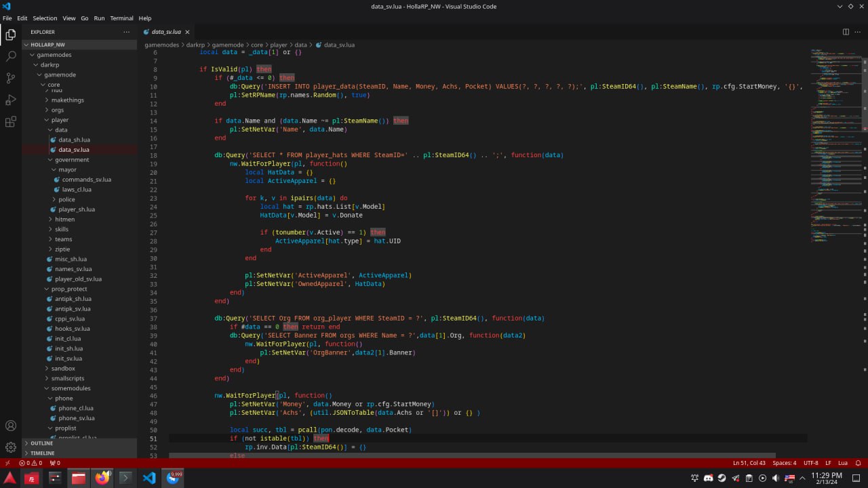Screen dimensions: 868x488
Task: Expand the OUTLINE section
Action: click(41, 443)
